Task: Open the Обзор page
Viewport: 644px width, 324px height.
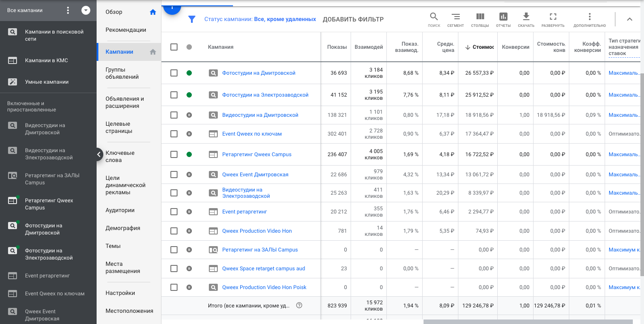Action: [114, 12]
